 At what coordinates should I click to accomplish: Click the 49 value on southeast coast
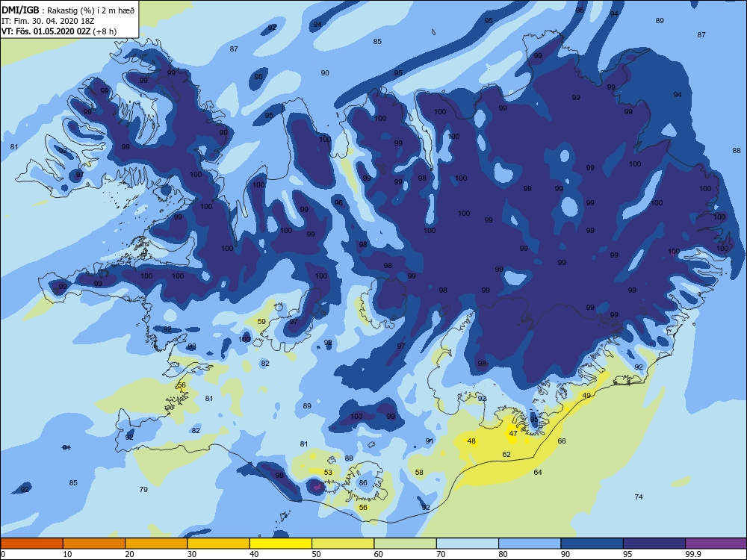coord(586,395)
